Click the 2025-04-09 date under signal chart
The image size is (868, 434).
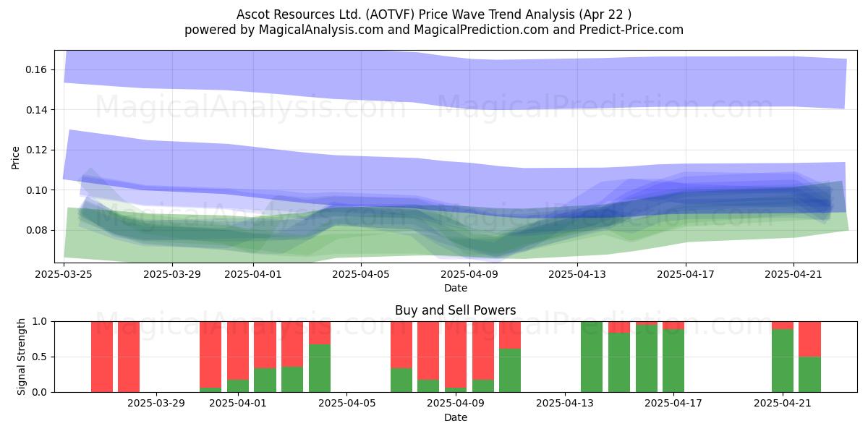coord(456,404)
